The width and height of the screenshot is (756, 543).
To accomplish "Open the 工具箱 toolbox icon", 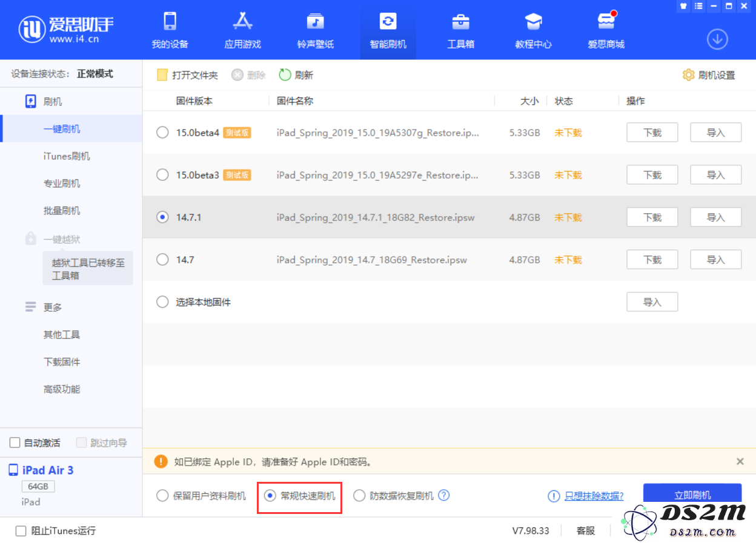I will pyautogui.click(x=461, y=21).
